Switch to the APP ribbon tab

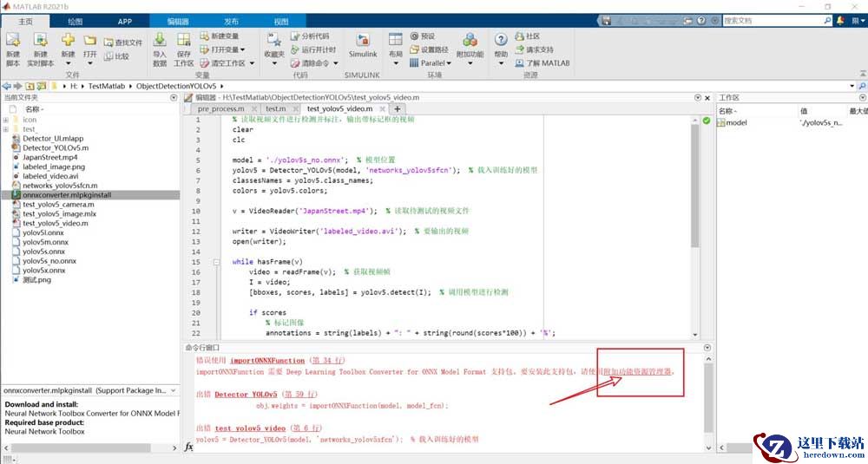point(124,22)
